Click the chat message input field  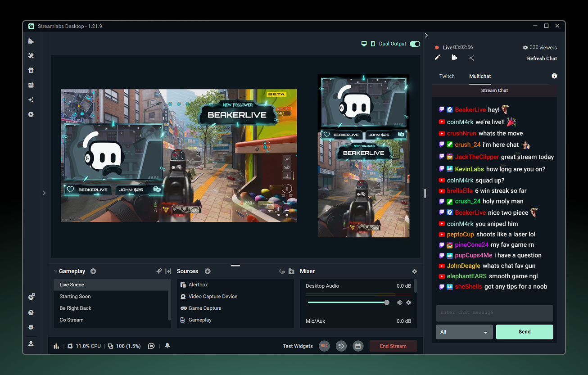[x=494, y=313]
